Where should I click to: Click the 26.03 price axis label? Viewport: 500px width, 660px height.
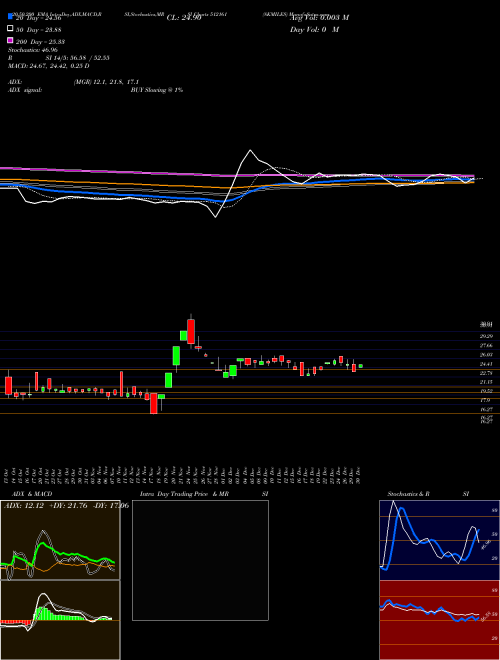point(486,354)
